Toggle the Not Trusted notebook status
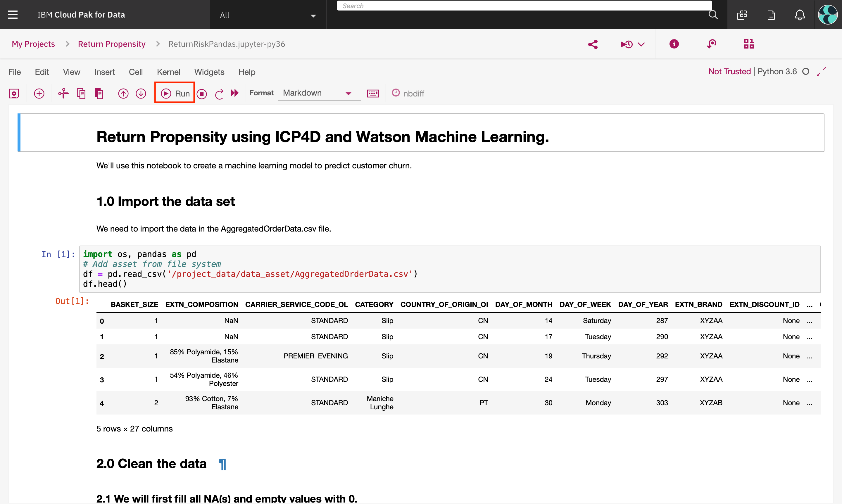842x504 pixels. coord(729,71)
